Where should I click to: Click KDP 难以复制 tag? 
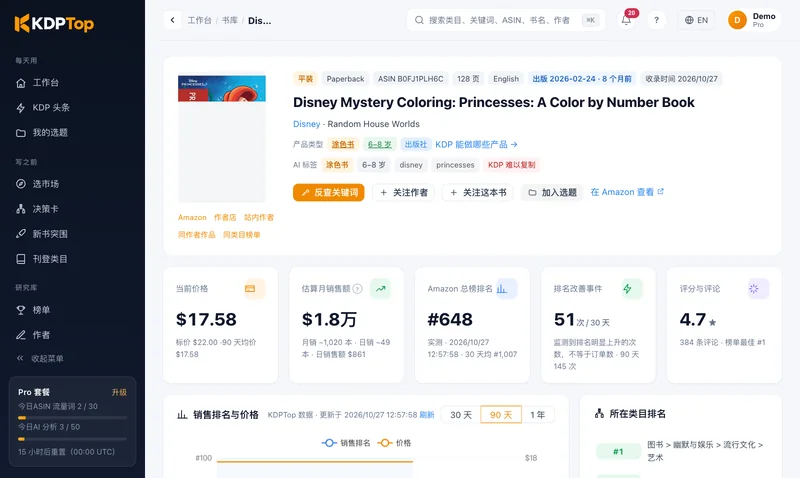tap(512, 165)
